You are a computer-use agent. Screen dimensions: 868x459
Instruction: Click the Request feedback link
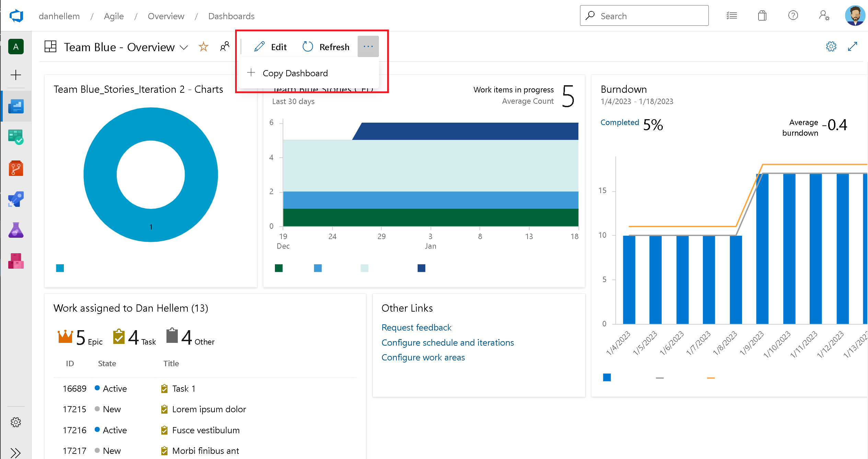tap(416, 327)
